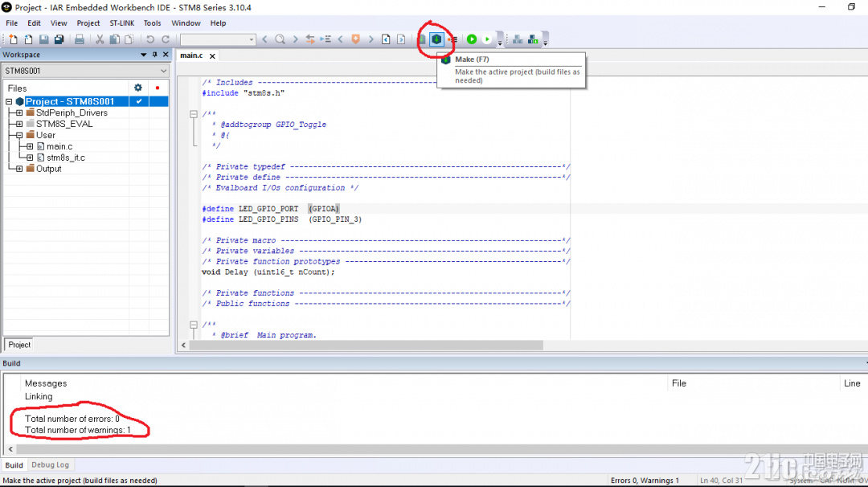The image size is (868, 487).
Task: Click the Make (F7) build icon
Action: click(x=436, y=39)
